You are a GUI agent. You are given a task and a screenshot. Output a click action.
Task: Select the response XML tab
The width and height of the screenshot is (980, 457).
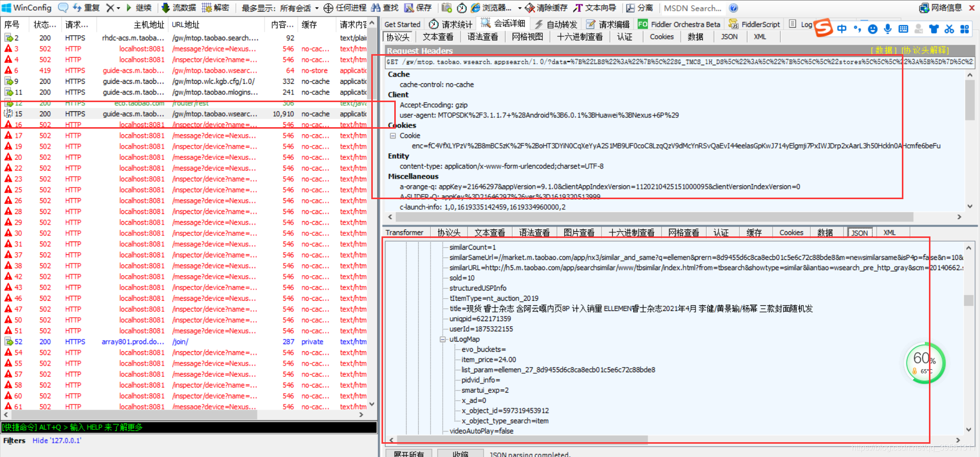(x=889, y=232)
